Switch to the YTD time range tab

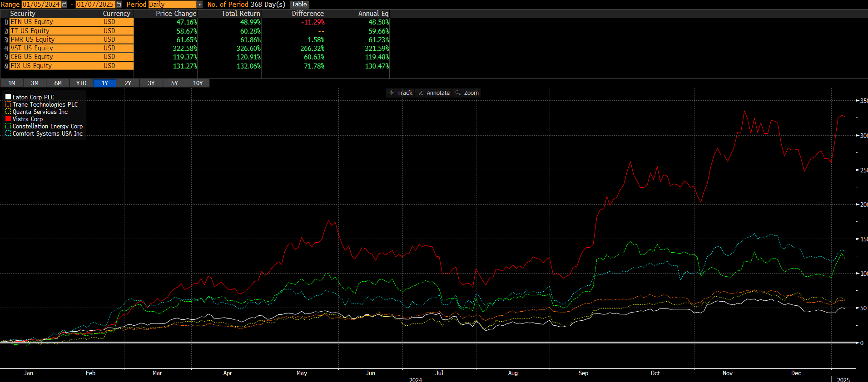(x=81, y=83)
